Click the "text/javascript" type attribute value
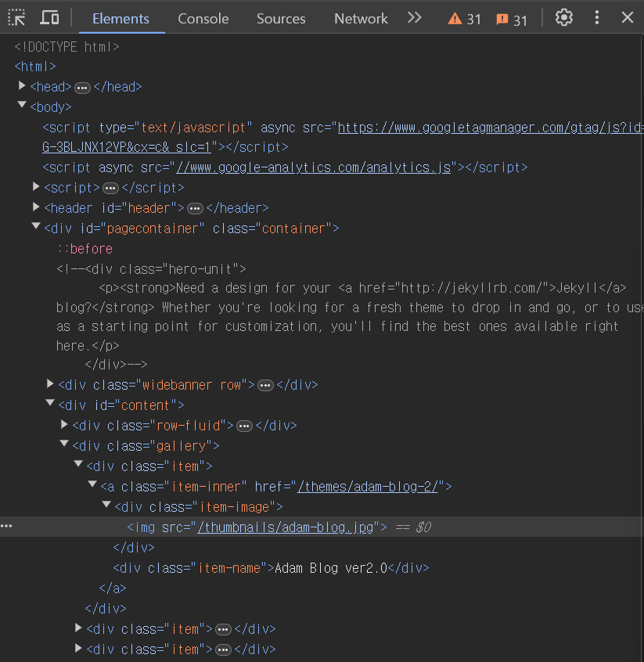Viewport: 644px width, 662px height. pyautogui.click(x=193, y=128)
